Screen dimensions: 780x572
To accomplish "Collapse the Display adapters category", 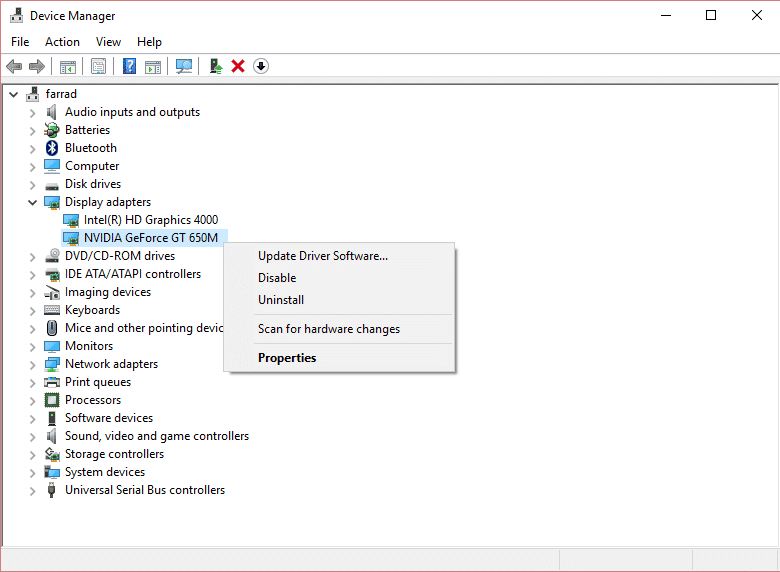I will point(33,202).
